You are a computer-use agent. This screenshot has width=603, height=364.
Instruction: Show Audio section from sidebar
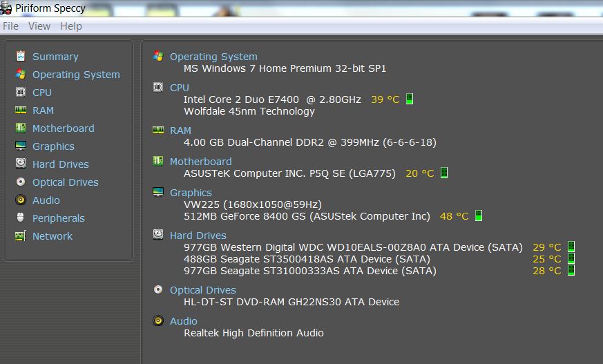tap(46, 200)
